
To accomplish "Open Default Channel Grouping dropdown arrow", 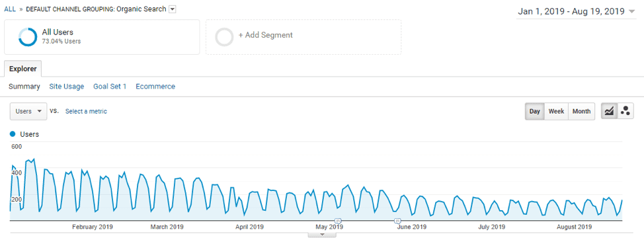I will click(173, 9).
